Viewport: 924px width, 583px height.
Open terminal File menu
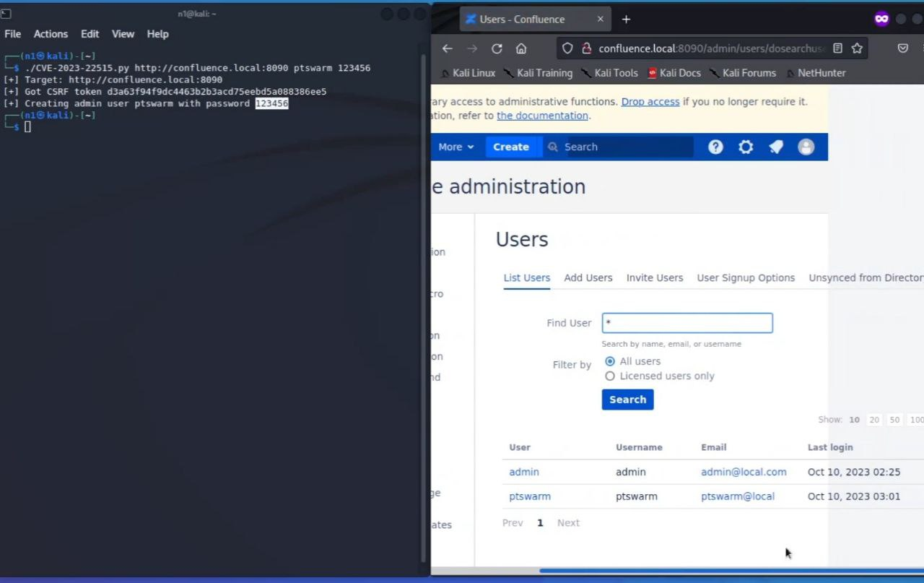pos(13,34)
